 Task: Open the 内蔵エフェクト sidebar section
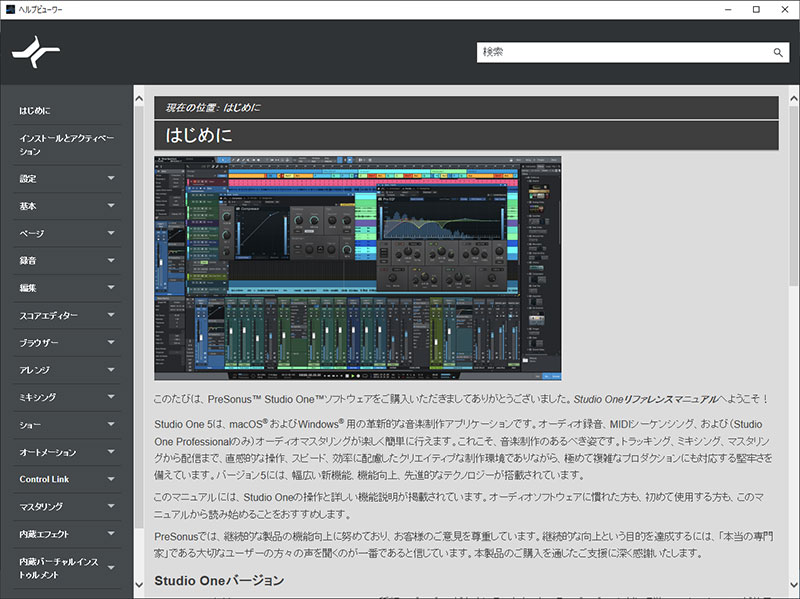coord(44,534)
